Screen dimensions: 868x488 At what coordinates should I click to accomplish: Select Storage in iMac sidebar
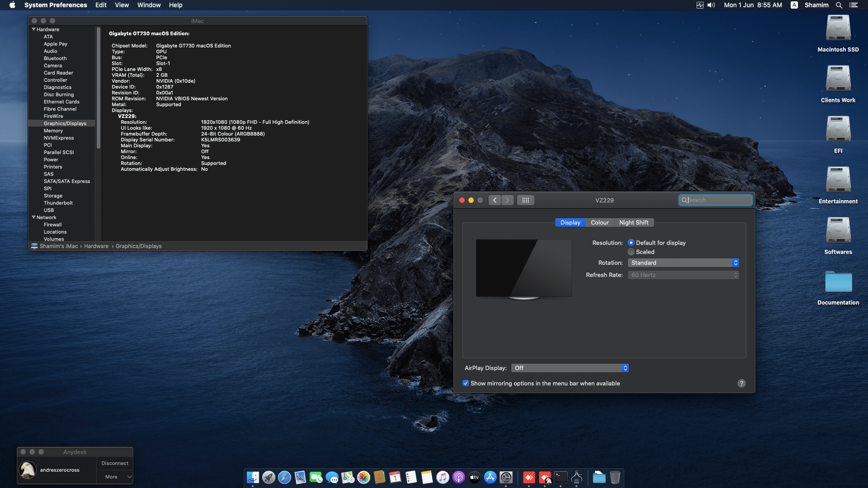pyautogui.click(x=53, y=196)
